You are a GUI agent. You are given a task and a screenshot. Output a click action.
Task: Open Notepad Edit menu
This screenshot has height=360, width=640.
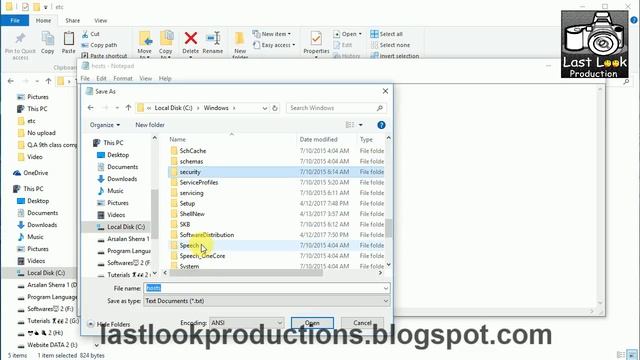coord(101,78)
